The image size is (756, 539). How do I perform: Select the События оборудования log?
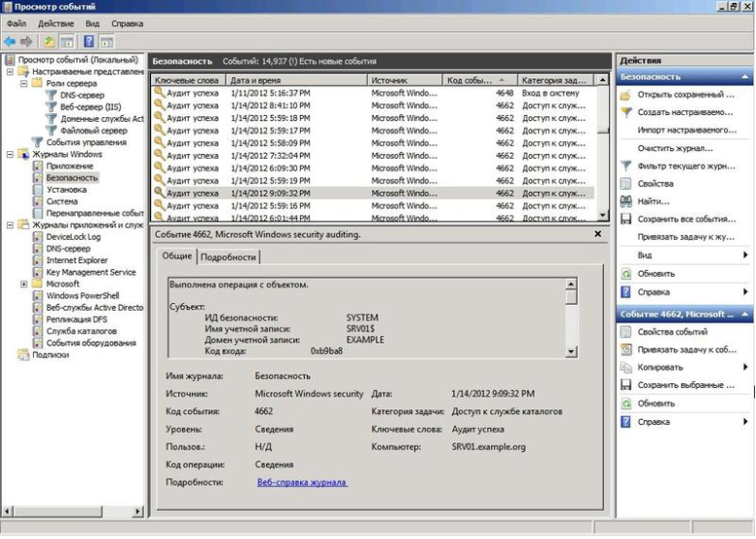91,344
